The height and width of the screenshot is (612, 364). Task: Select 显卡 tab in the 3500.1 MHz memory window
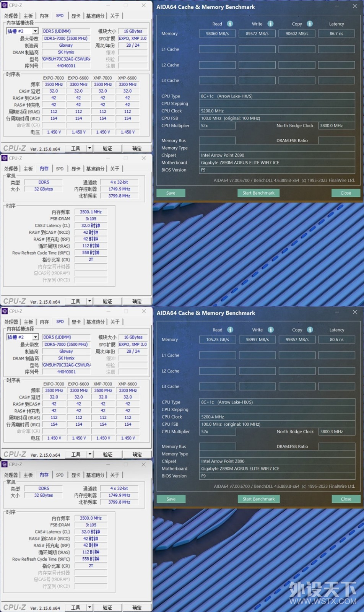(76, 169)
